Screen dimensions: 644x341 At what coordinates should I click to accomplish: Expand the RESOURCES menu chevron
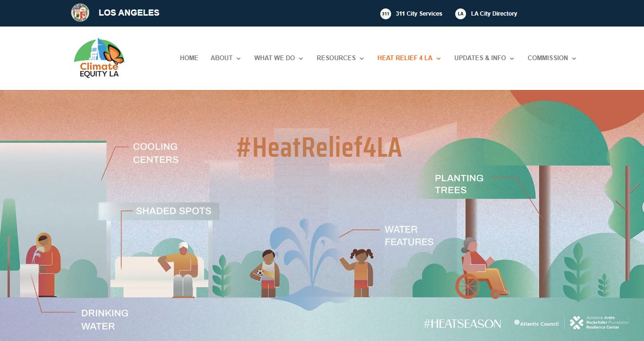coord(362,59)
